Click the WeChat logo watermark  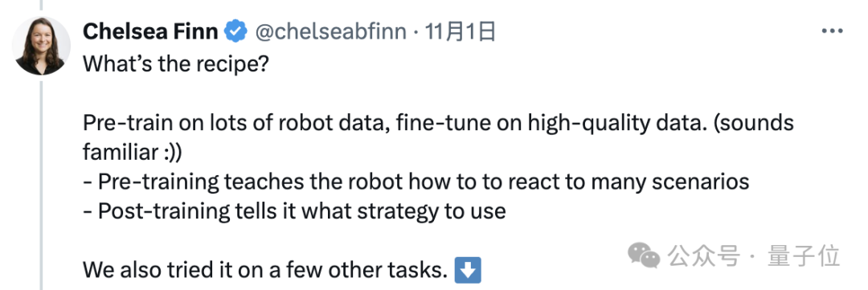tap(643, 255)
